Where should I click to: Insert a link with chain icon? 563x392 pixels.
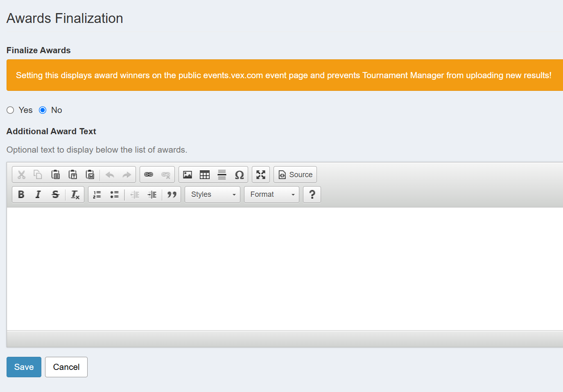(x=149, y=175)
